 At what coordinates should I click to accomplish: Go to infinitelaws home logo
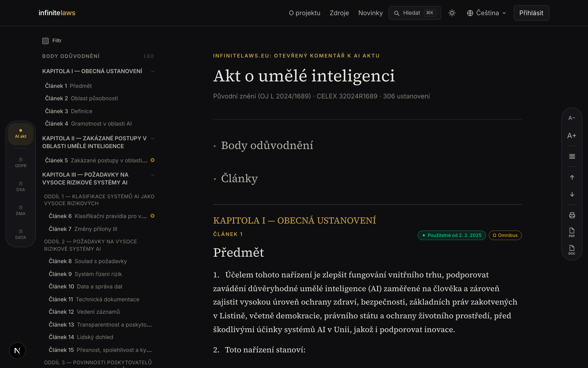click(x=57, y=13)
